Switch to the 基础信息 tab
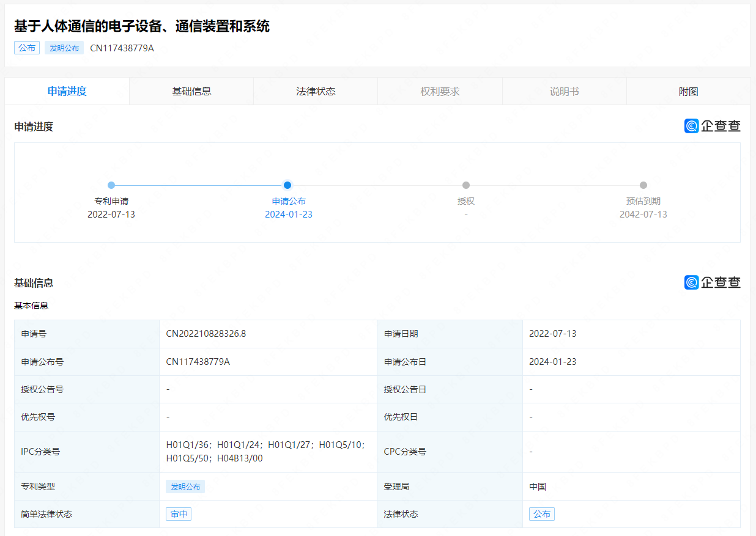Screen dimensions: 756x536 (x=191, y=92)
